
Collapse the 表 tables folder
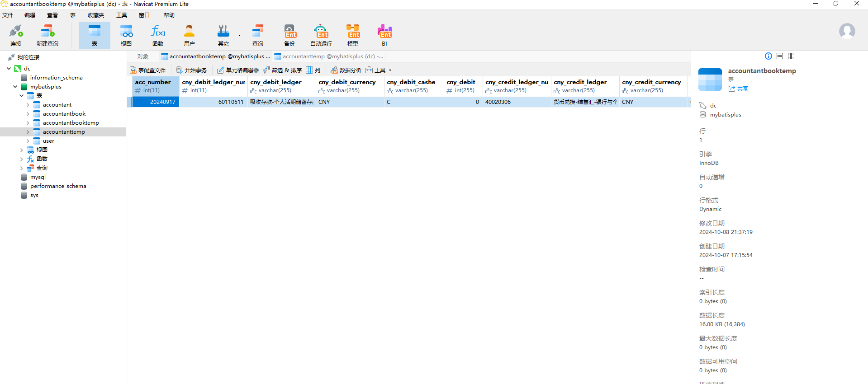tap(21, 96)
